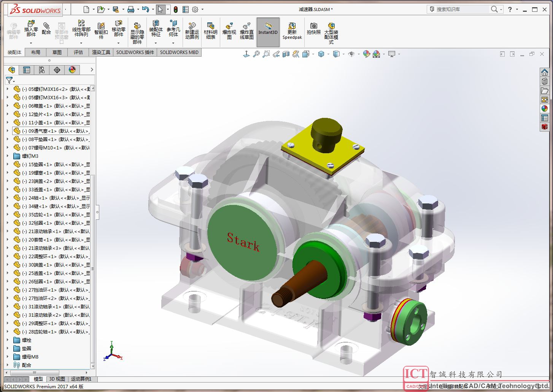
Task: Click the Mate (配合) paperclip tool
Action: coord(46,28)
